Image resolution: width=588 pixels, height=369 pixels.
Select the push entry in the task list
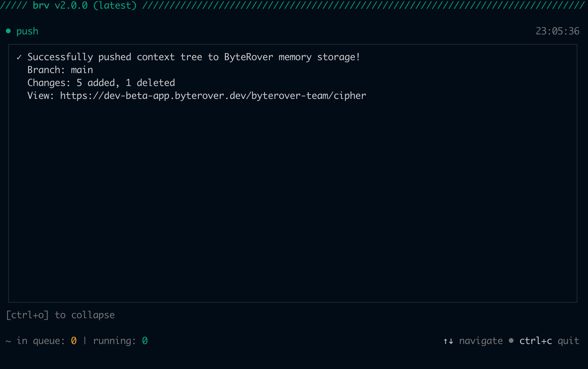[x=27, y=31]
